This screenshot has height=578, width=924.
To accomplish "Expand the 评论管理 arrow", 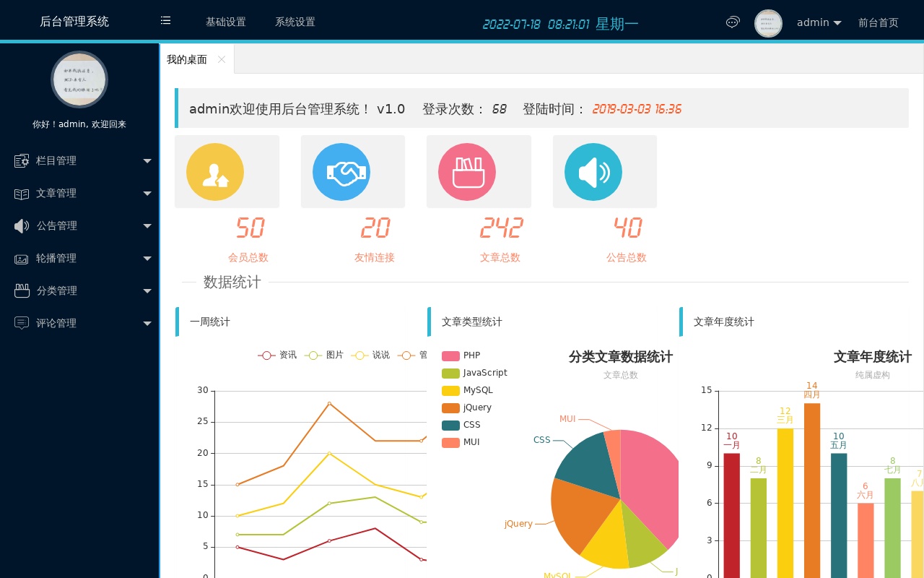I will click(x=147, y=324).
